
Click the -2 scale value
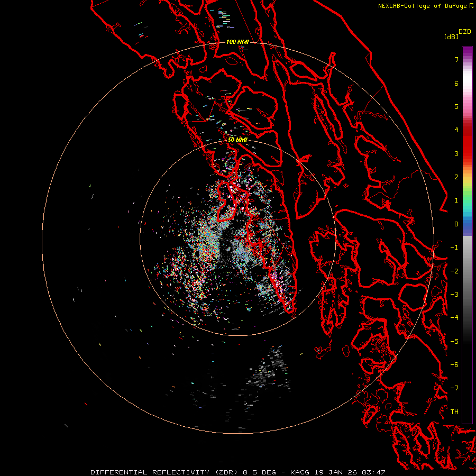(454, 271)
